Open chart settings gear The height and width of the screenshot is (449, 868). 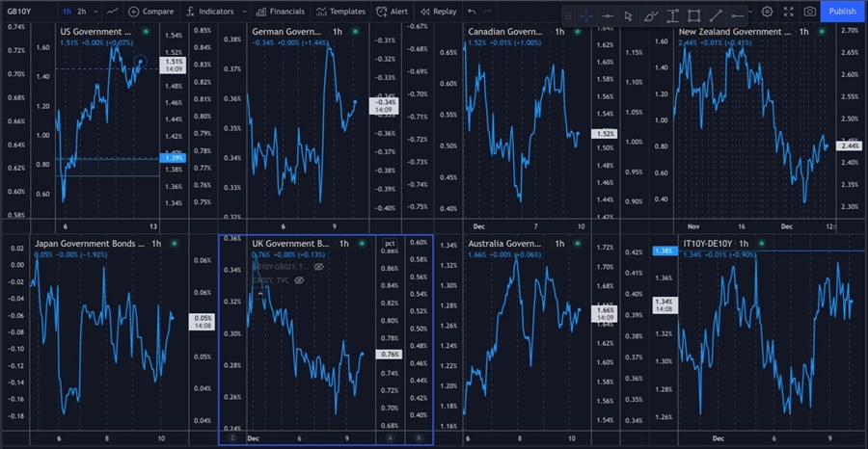coord(767,12)
